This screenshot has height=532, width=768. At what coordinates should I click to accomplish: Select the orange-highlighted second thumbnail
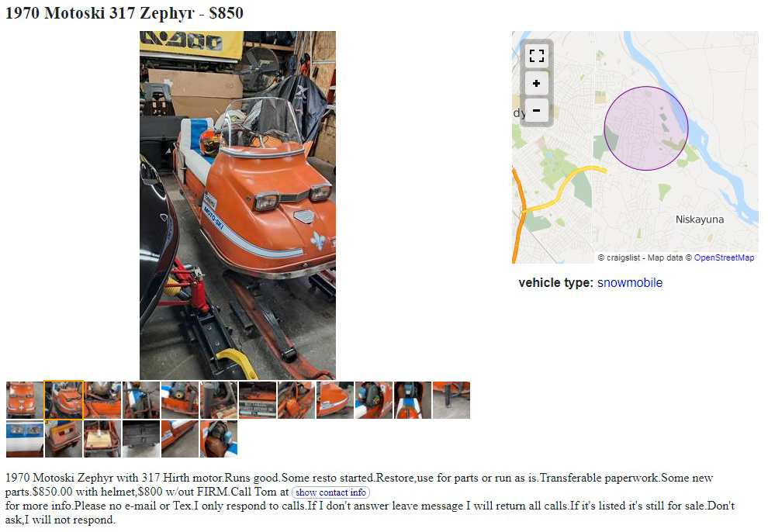pyautogui.click(x=64, y=400)
